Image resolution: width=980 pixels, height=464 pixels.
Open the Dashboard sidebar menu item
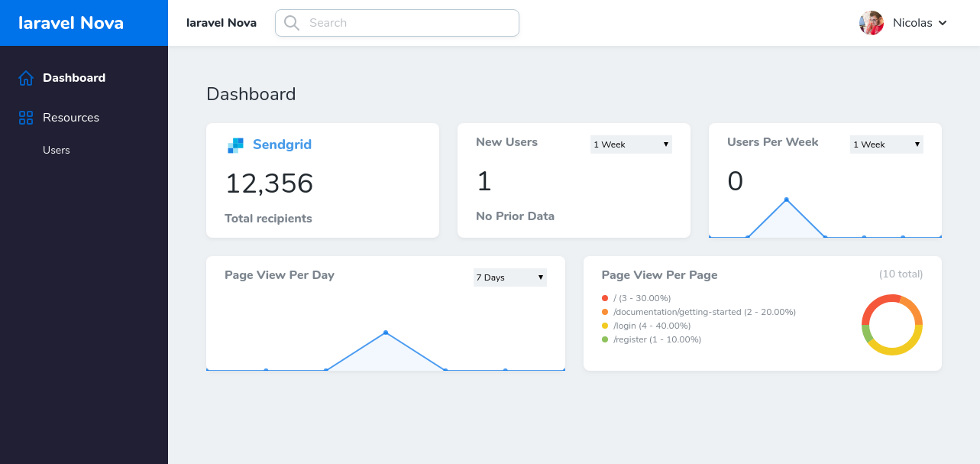tap(74, 78)
